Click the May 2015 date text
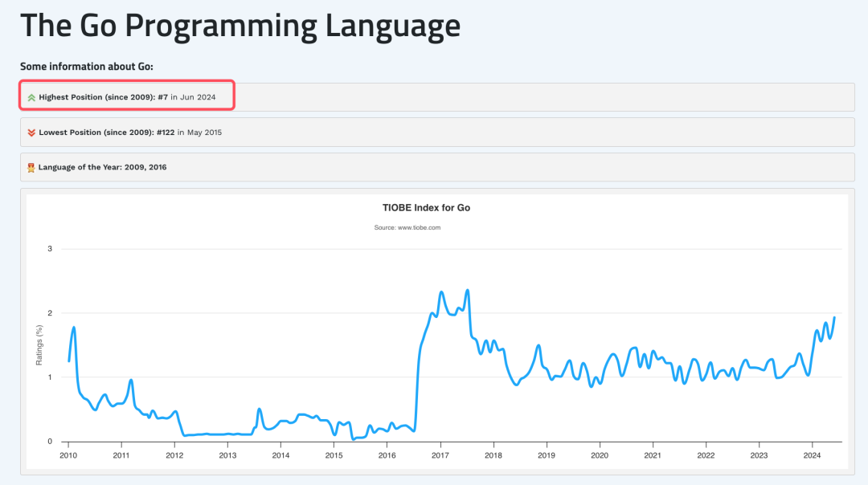Screen dimensions: 868x485 click(204, 132)
